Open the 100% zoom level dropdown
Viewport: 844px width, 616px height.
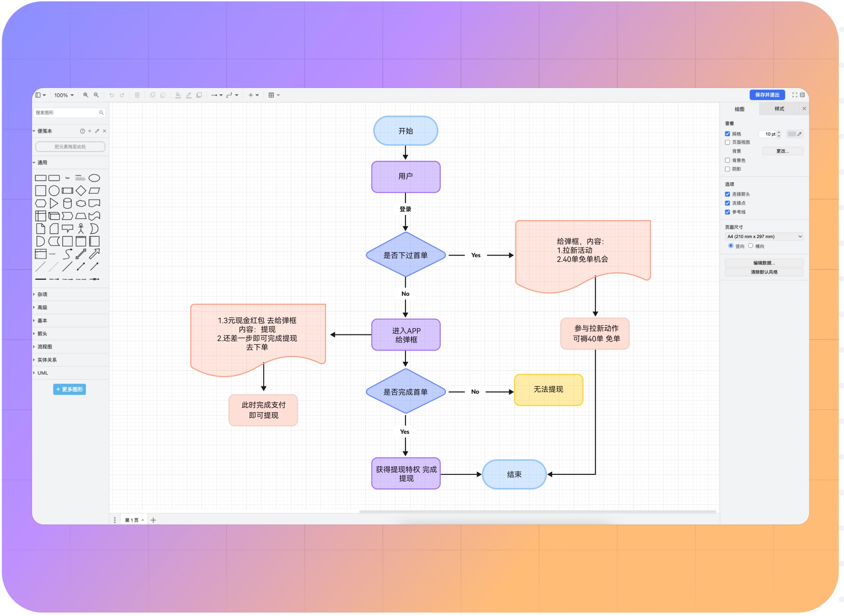pos(64,95)
